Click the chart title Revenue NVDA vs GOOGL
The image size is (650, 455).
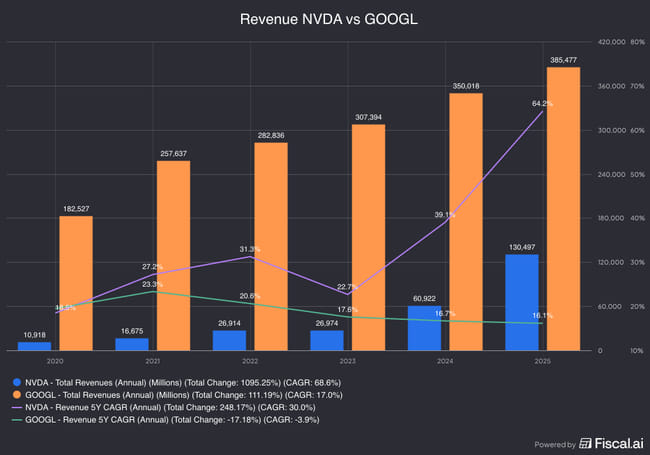pos(325,19)
